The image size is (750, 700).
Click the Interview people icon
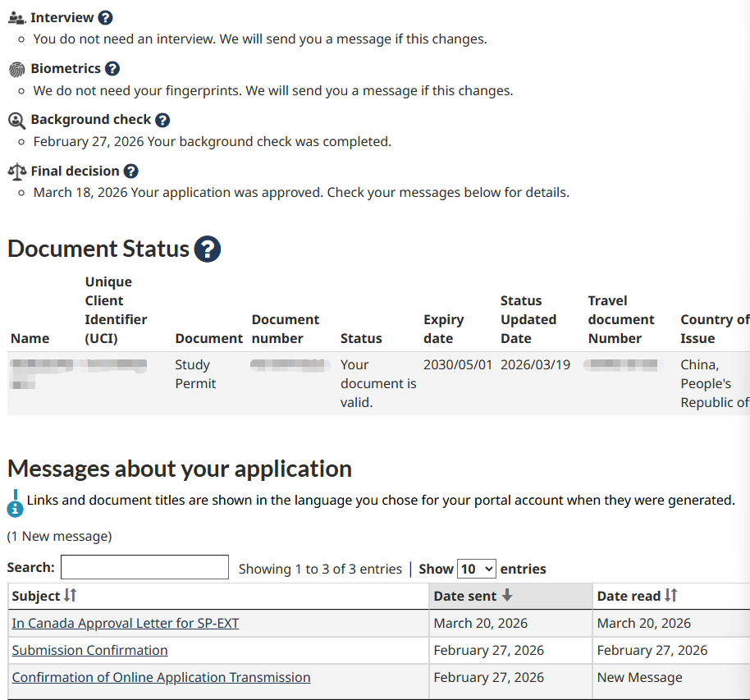click(x=16, y=18)
